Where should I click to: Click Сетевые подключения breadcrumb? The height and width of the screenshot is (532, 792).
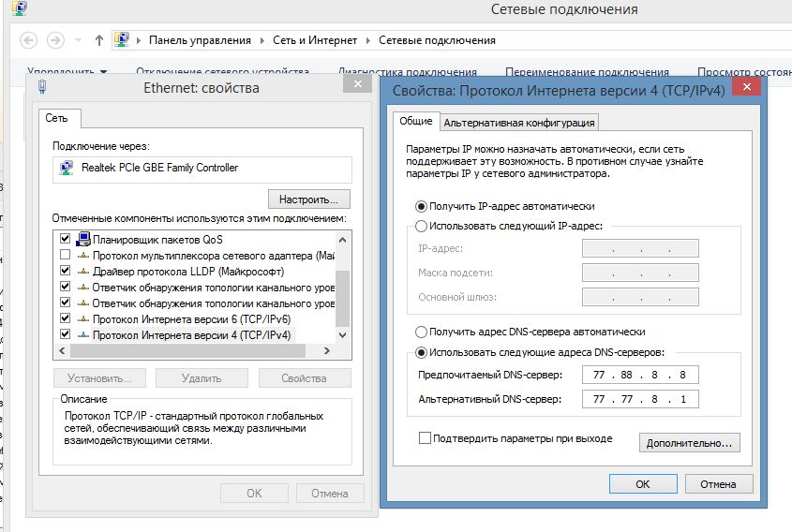pos(437,40)
